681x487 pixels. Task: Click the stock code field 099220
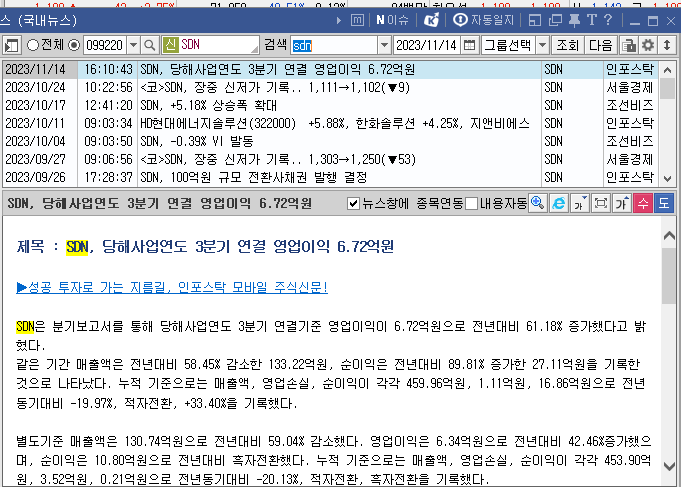pyautogui.click(x=106, y=45)
